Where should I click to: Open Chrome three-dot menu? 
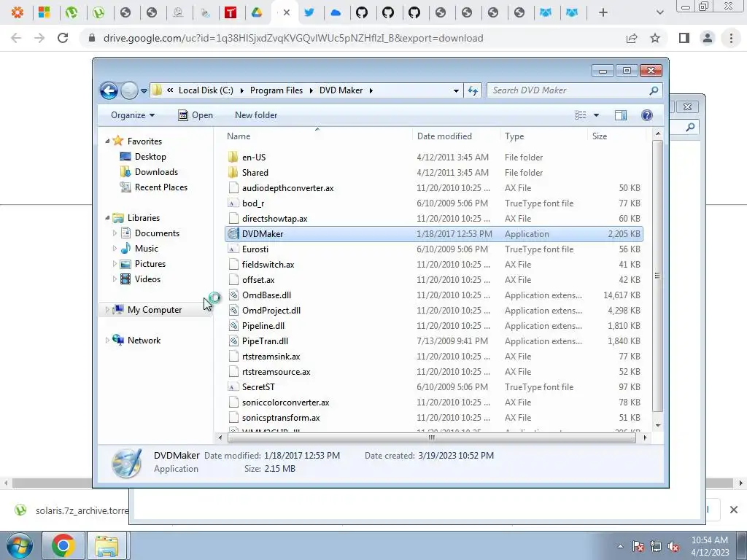[731, 38]
